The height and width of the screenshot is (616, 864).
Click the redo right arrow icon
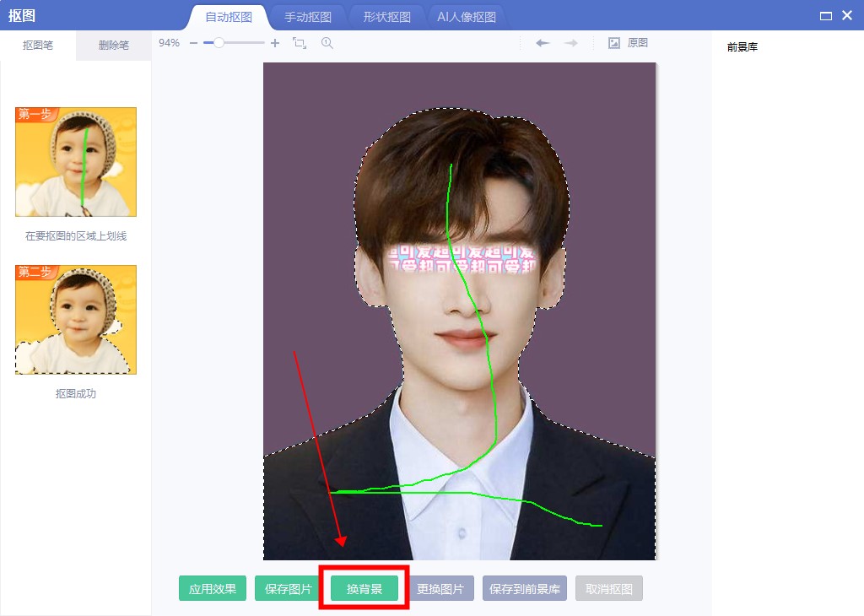coord(571,43)
